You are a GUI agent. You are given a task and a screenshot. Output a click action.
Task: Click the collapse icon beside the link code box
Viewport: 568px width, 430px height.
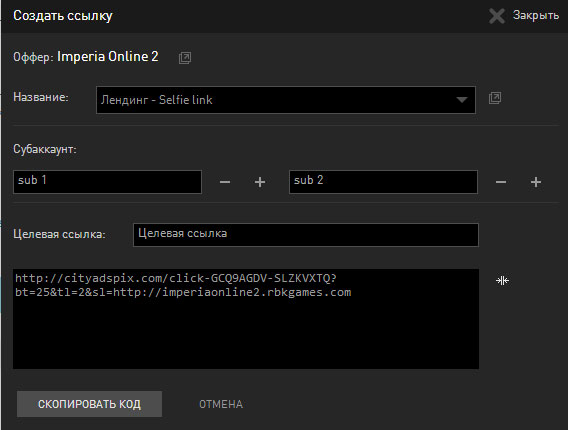point(502,280)
